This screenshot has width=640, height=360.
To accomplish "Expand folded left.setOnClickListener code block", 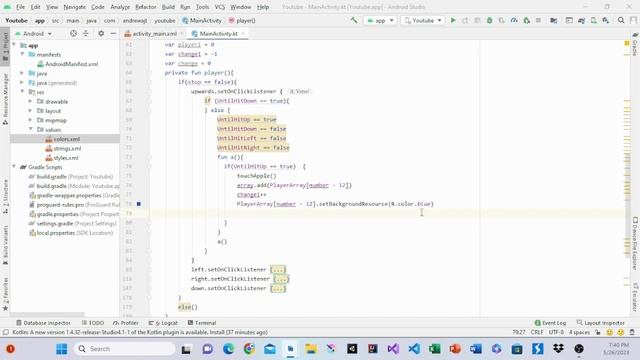I will [278, 269].
